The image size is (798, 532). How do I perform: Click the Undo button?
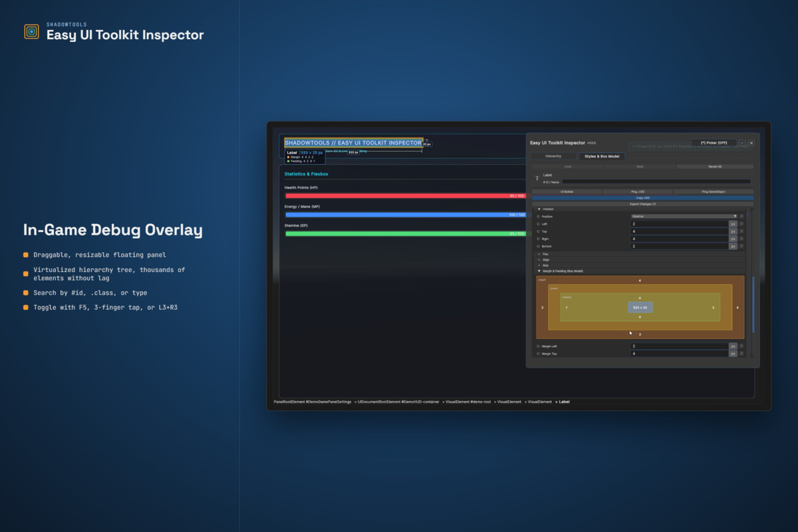568,166
